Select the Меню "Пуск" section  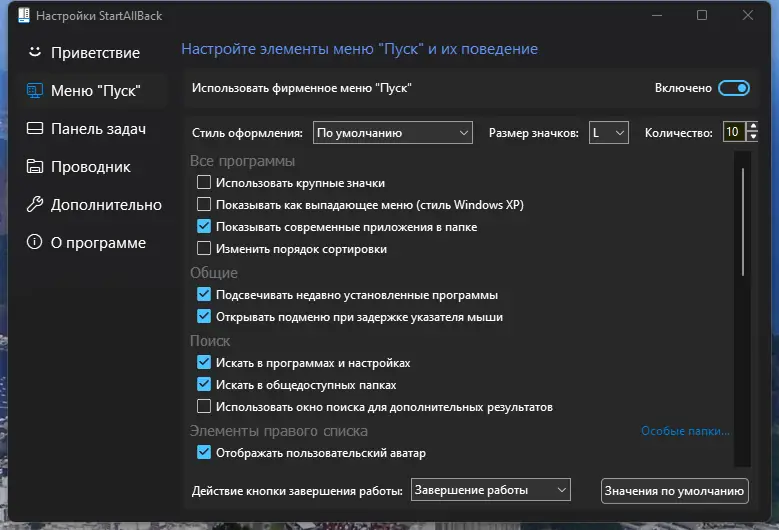coord(95,91)
